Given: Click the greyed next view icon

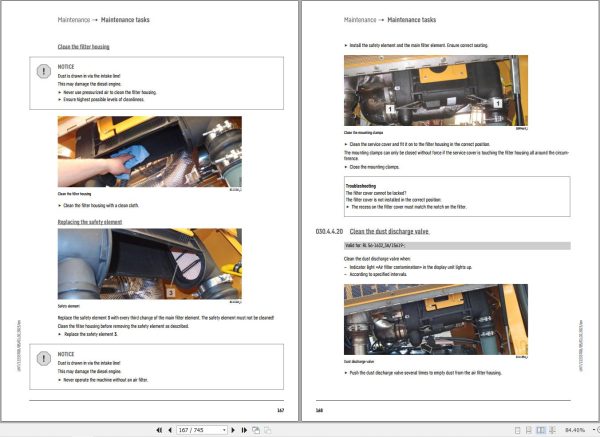Looking at the screenshot, I should pyautogui.click(x=268, y=430).
